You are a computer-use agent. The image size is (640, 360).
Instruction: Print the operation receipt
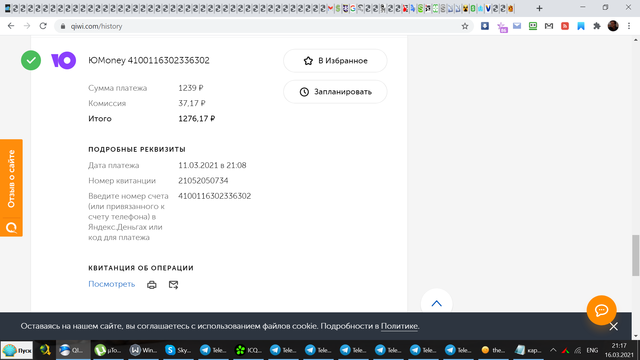(152, 284)
